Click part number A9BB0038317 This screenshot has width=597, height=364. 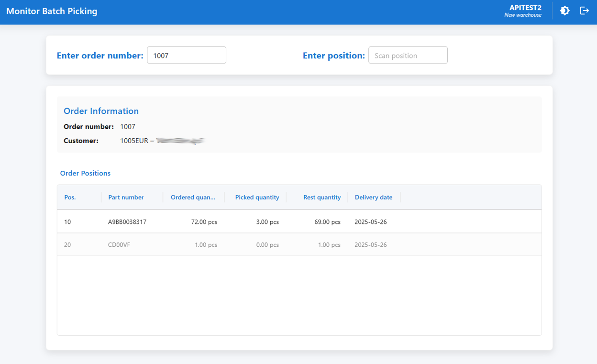(127, 222)
